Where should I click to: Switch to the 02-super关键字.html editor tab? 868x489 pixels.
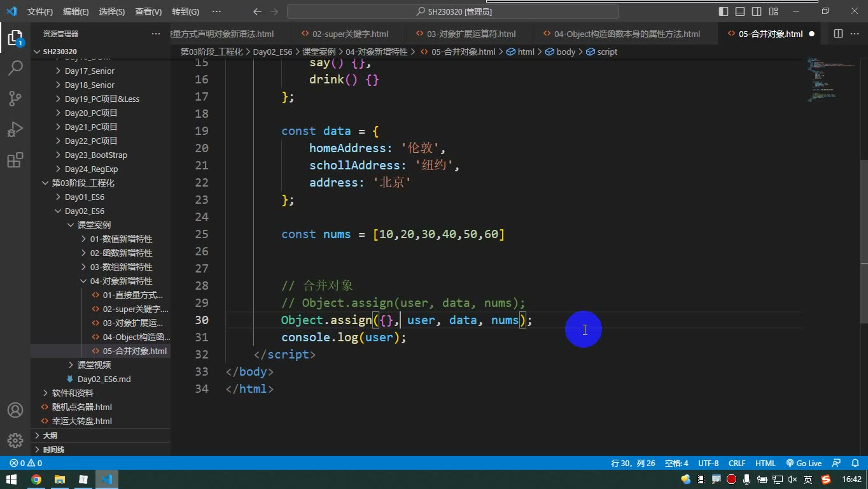pyautogui.click(x=350, y=34)
